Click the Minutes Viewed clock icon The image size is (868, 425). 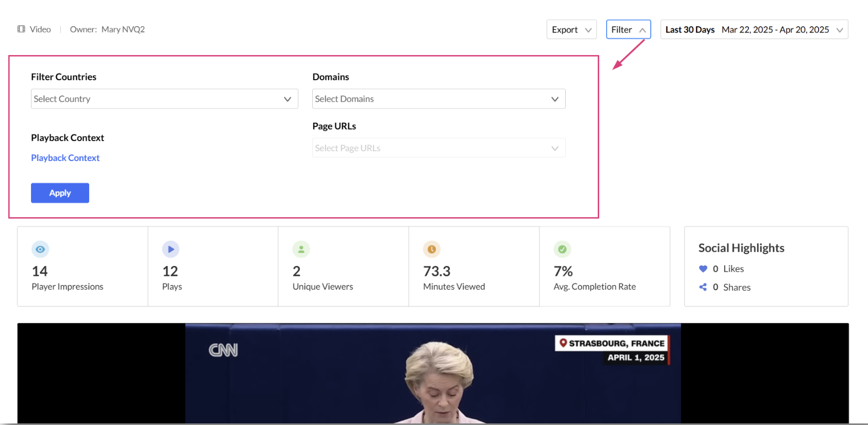(x=431, y=249)
